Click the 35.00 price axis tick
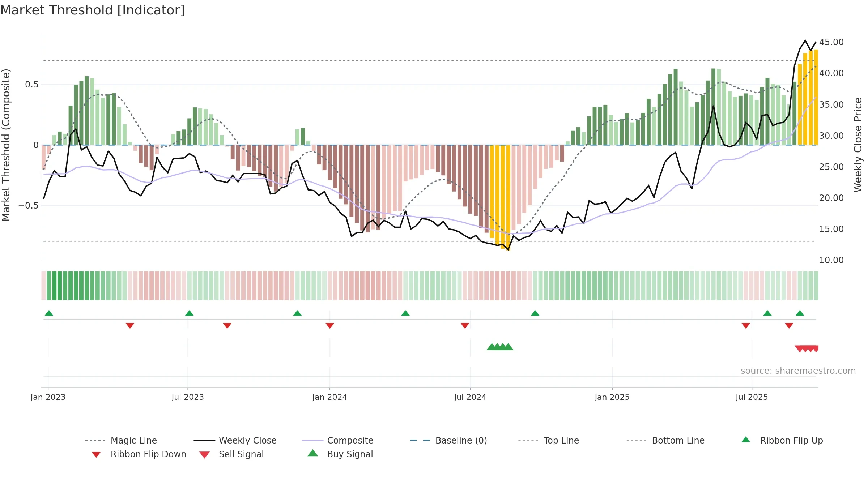Image resolution: width=868 pixels, height=488 pixels. point(831,105)
